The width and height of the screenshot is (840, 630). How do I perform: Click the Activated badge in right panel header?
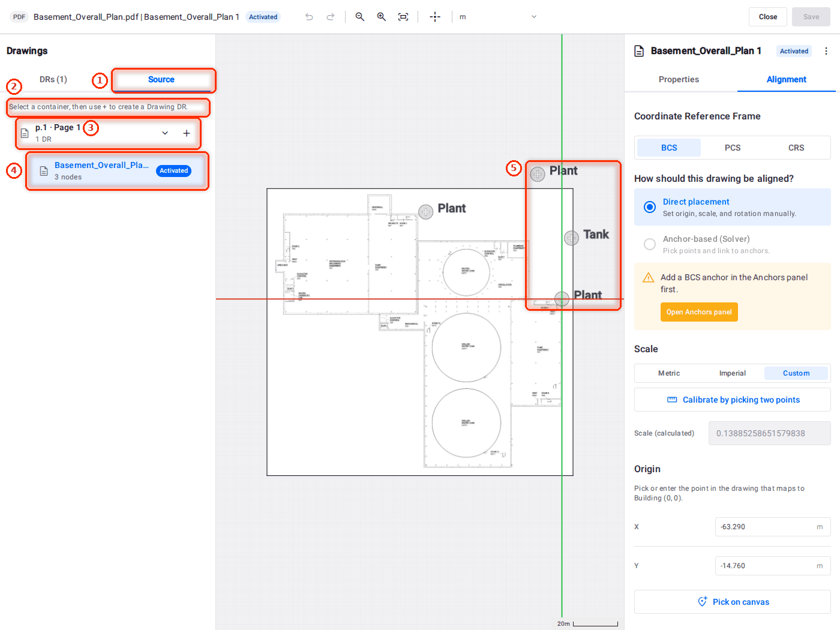click(794, 51)
